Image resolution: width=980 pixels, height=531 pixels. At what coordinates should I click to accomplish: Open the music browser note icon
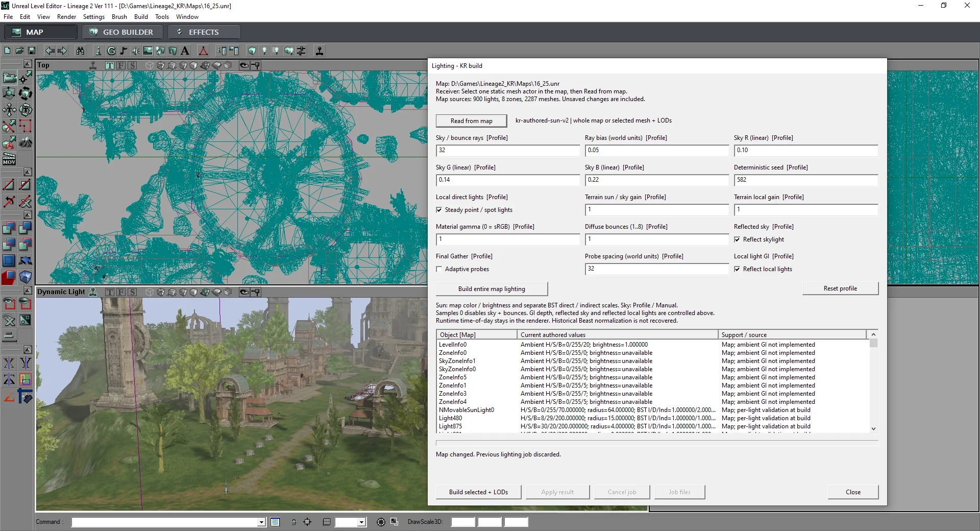coord(123,51)
